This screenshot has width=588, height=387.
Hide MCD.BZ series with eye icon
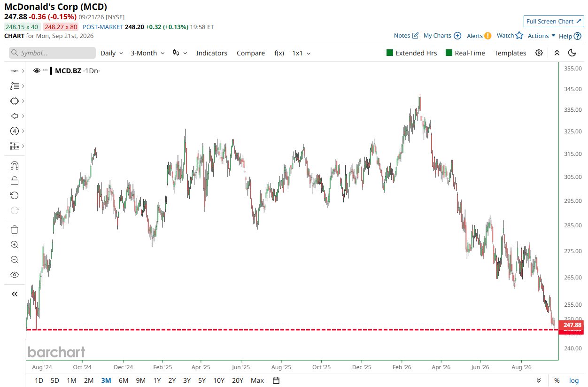tap(37, 71)
